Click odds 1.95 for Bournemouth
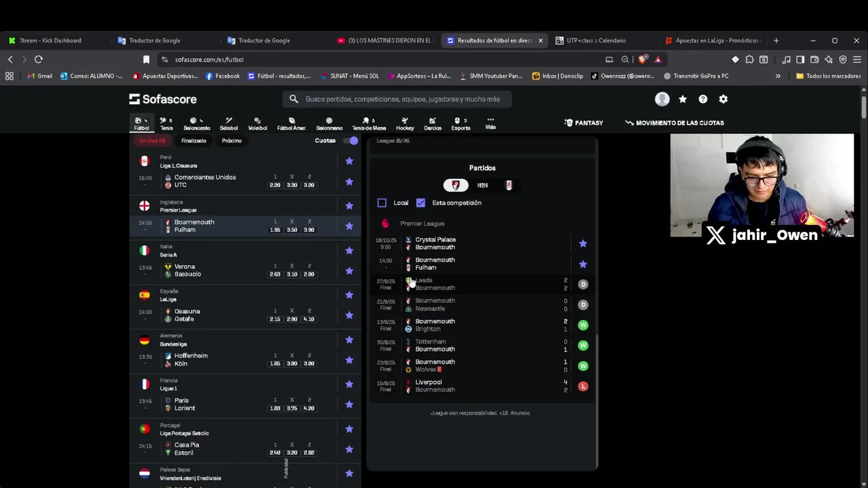This screenshot has width=868, height=488. (275, 230)
